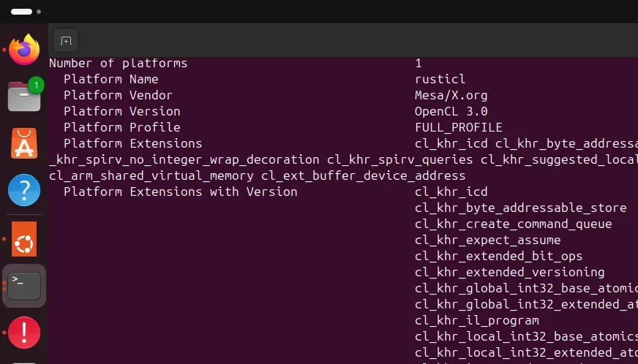The image size is (638, 364).
Task: Launch the App Center from dock
Action: [24, 143]
